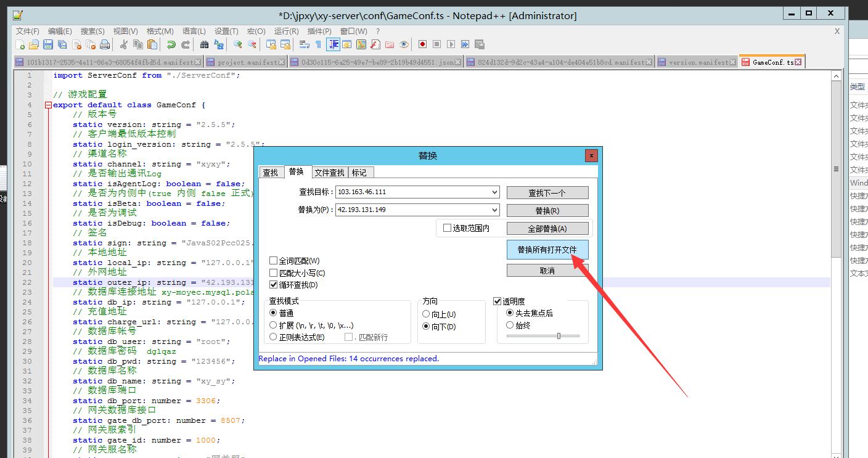Click the Cut scissors icon
868x458 pixels.
coord(124,44)
